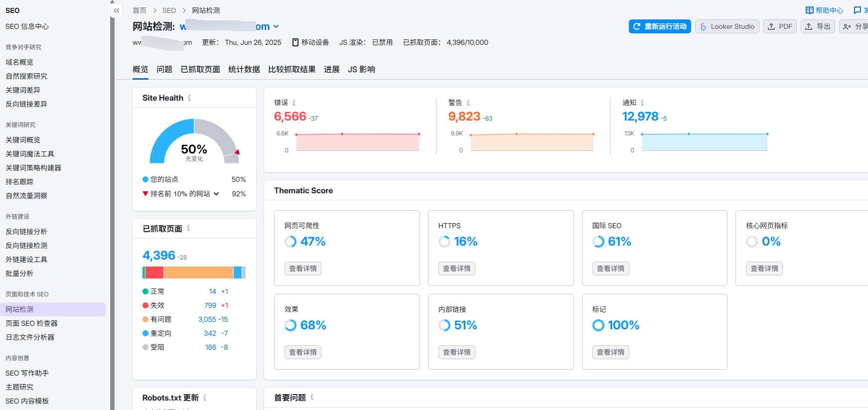The height and width of the screenshot is (410, 868).
Task: Click the orange 有问题 segment of crawled bar
Action: (198, 273)
